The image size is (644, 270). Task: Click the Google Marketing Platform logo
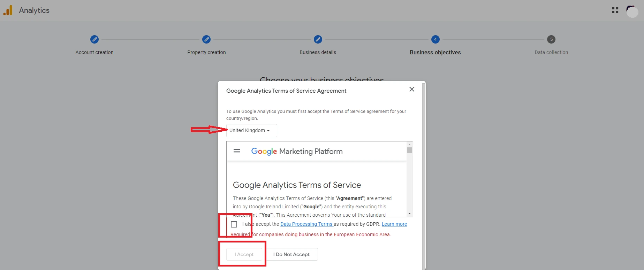click(297, 151)
